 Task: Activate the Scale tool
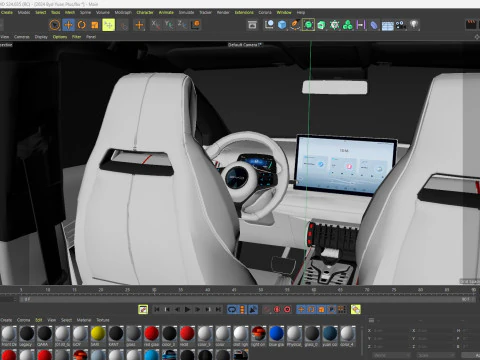tap(95, 25)
